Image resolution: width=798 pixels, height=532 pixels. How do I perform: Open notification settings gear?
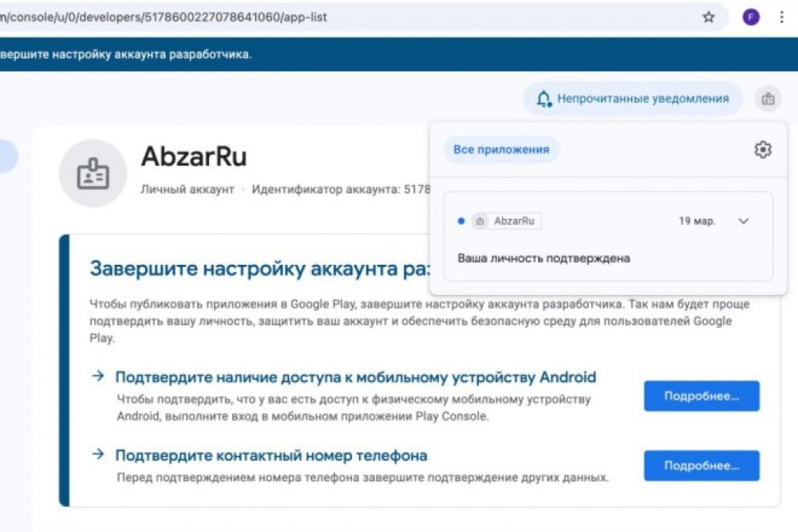[762, 149]
